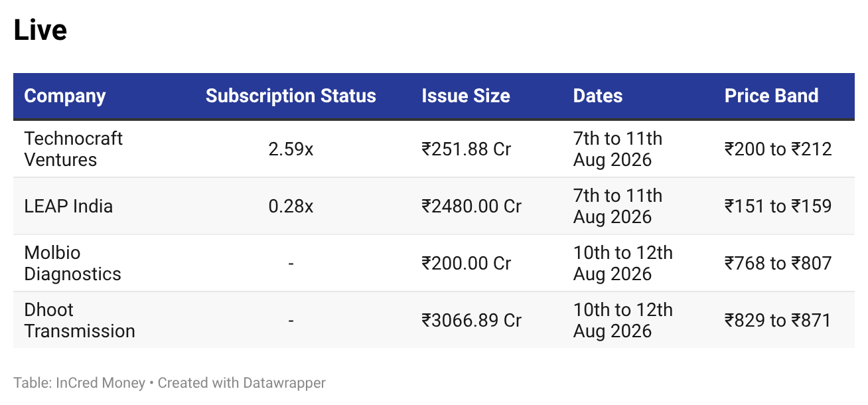Click the Company column header
868x405 pixels.
click(65, 96)
